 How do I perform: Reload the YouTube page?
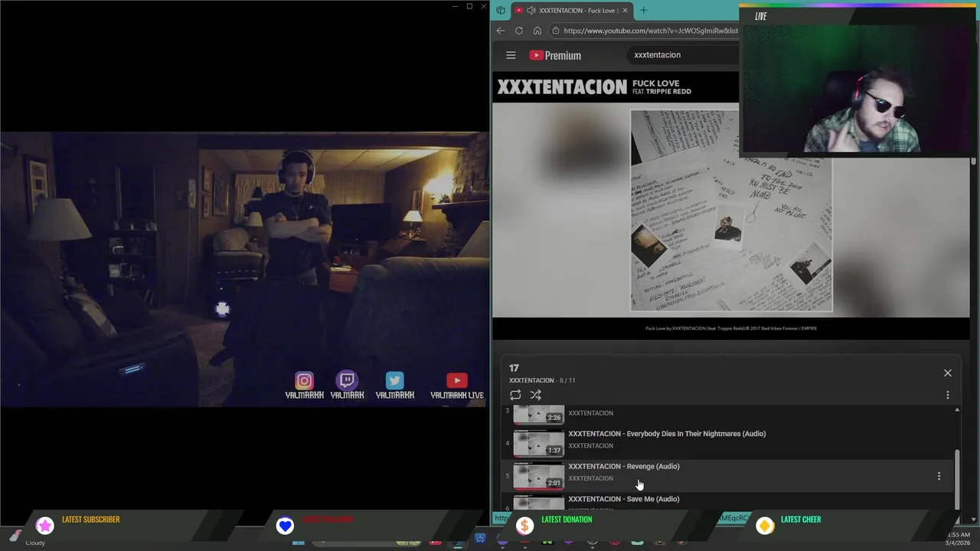click(x=519, y=31)
